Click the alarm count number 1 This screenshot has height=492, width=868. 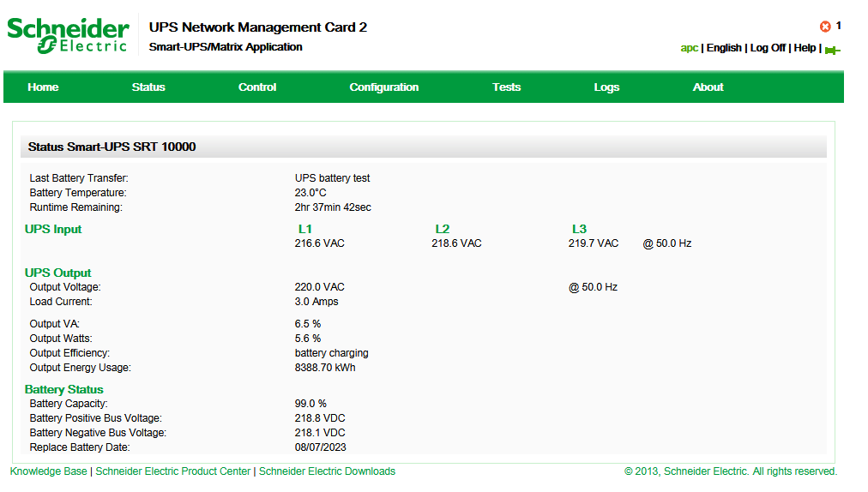tap(839, 26)
